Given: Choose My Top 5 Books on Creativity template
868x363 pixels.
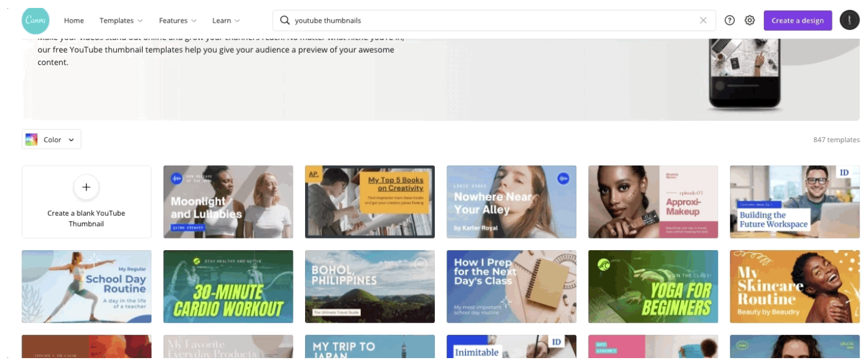Looking at the screenshot, I should [x=370, y=202].
